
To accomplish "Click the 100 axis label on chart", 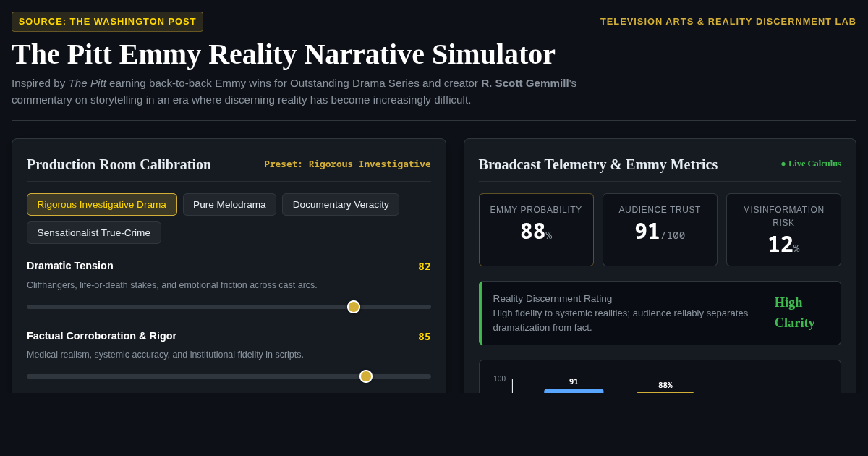I will [500, 379].
